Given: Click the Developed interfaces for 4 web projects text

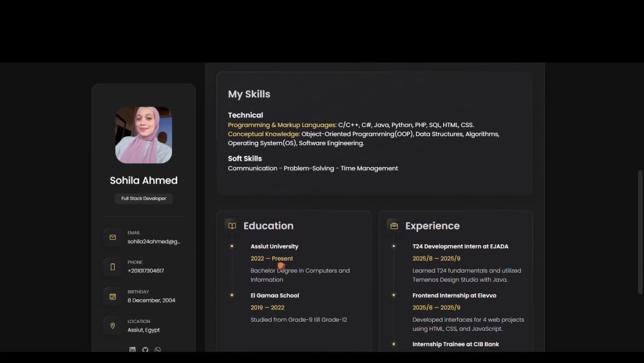Looking at the screenshot, I should (468, 324).
